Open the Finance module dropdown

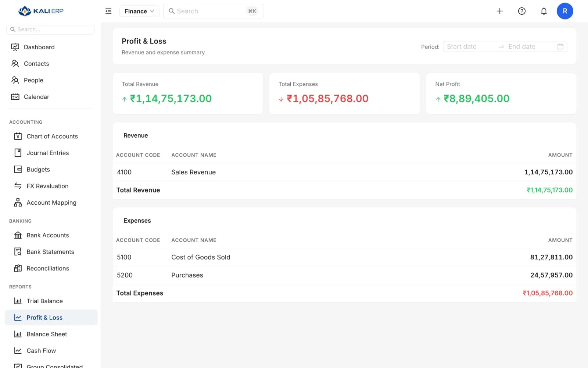139,11
